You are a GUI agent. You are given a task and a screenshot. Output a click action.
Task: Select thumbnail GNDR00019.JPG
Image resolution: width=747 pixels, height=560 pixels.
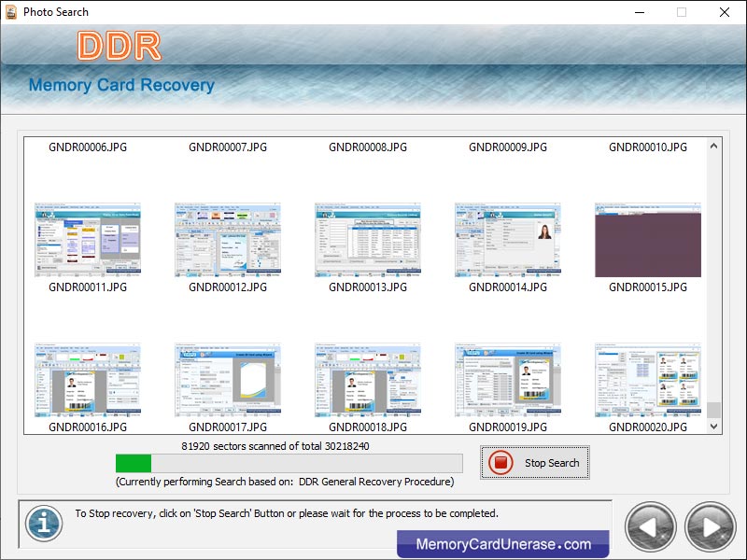[x=508, y=380]
